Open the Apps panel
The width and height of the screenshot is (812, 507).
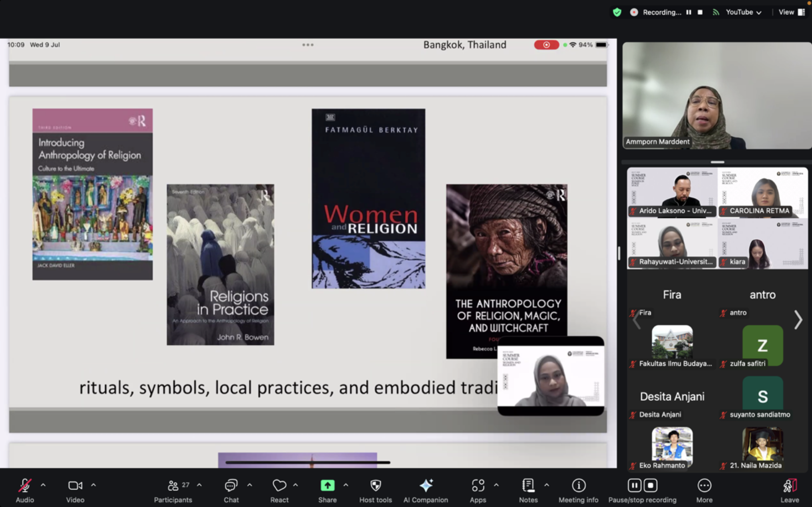[478, 486]
